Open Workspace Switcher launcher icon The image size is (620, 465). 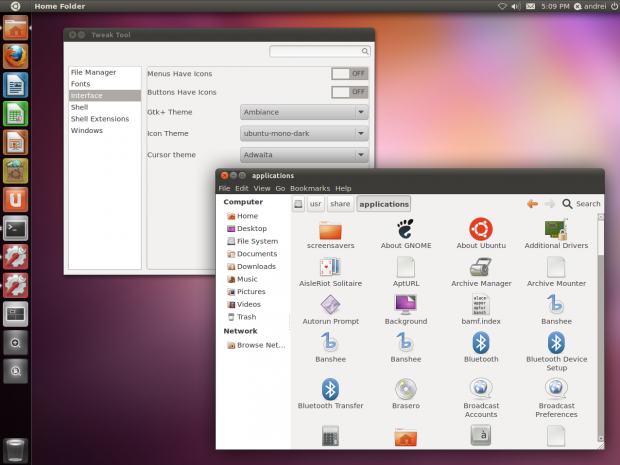click(15, 314)
